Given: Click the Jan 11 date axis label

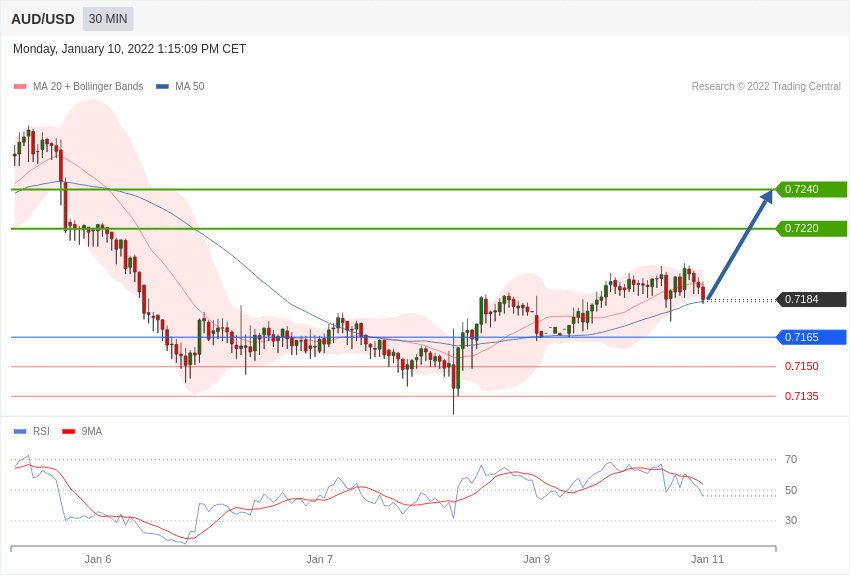Looking at the screenshot, I should [707, 559].
